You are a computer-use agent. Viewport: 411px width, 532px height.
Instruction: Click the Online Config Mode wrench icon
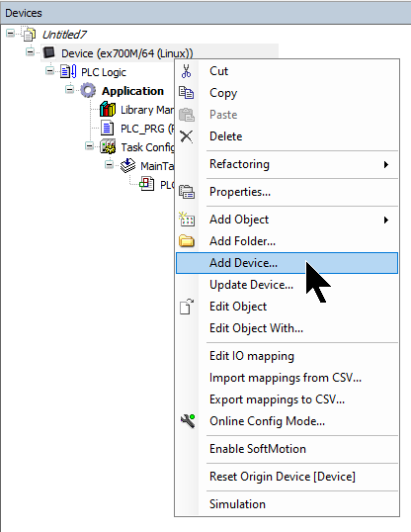click(x=188, y=421)
